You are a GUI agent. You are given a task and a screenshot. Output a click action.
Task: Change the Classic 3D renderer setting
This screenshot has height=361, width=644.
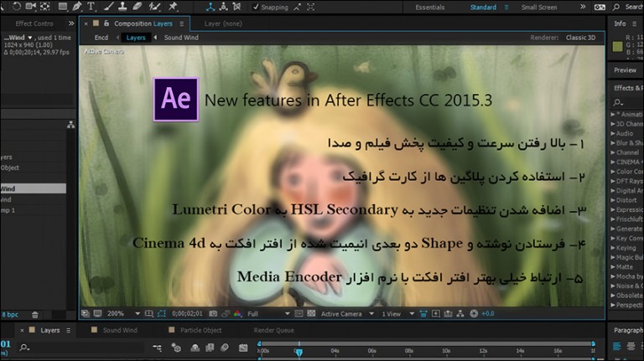(580, 38)
